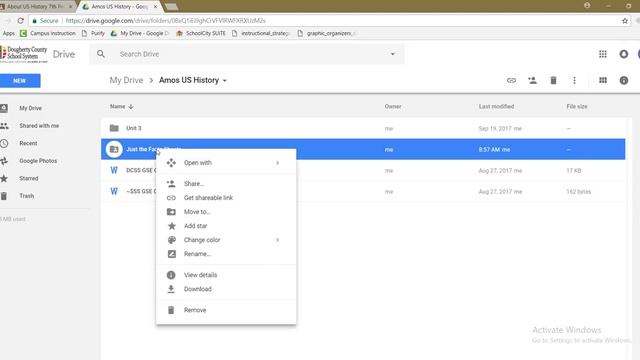Open instructional_strategy bookmark
Viewport: 640px width, 360px height.
pos(261,33)
